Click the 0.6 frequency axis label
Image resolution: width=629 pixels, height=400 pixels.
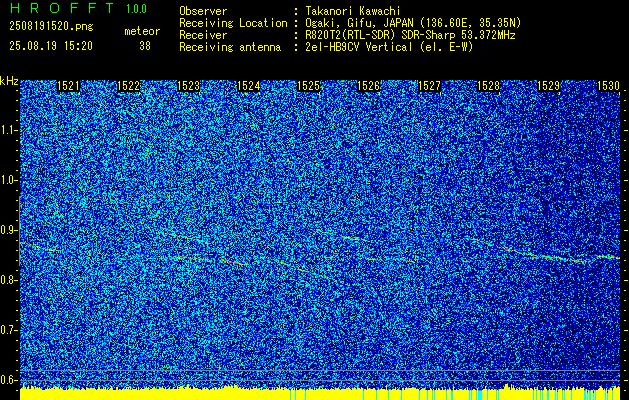click(x=8, y=380)
